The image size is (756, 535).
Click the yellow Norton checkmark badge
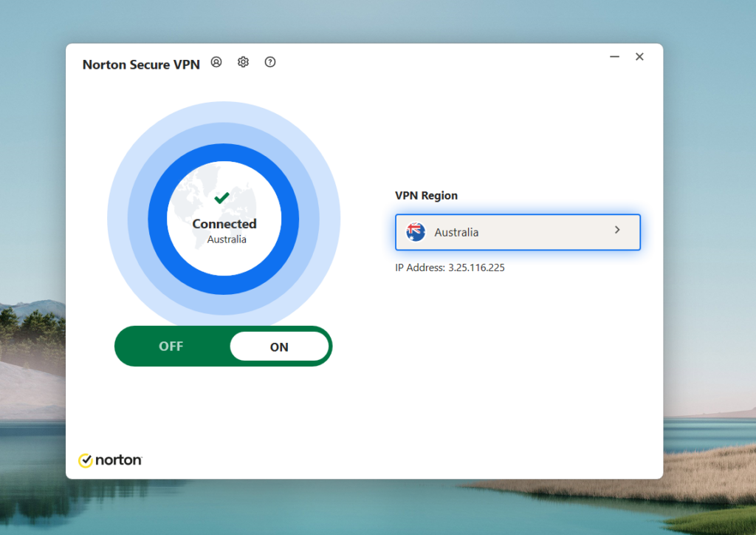pyautogui.click(x=86, y=459)
